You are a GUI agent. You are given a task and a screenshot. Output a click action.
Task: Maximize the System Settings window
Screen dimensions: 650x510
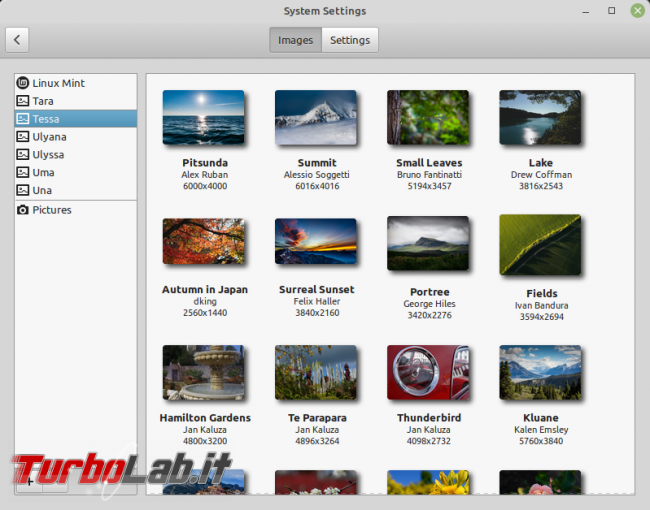pos(611,11)
